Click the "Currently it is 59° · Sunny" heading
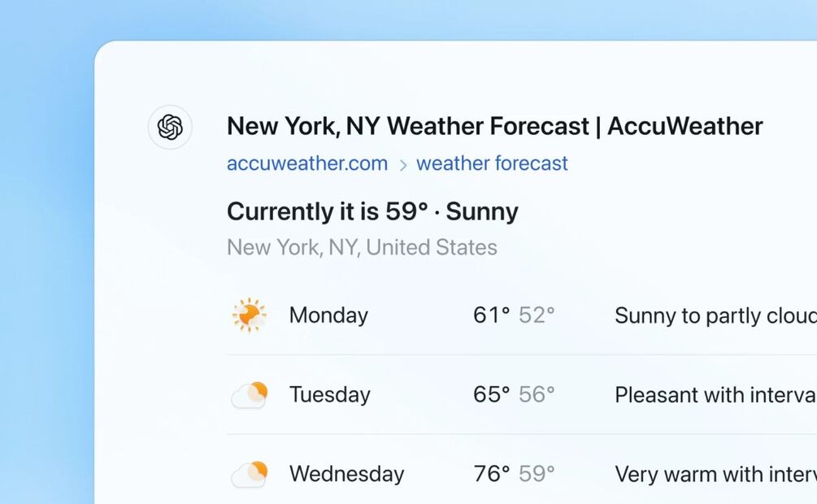 point(372,211)
